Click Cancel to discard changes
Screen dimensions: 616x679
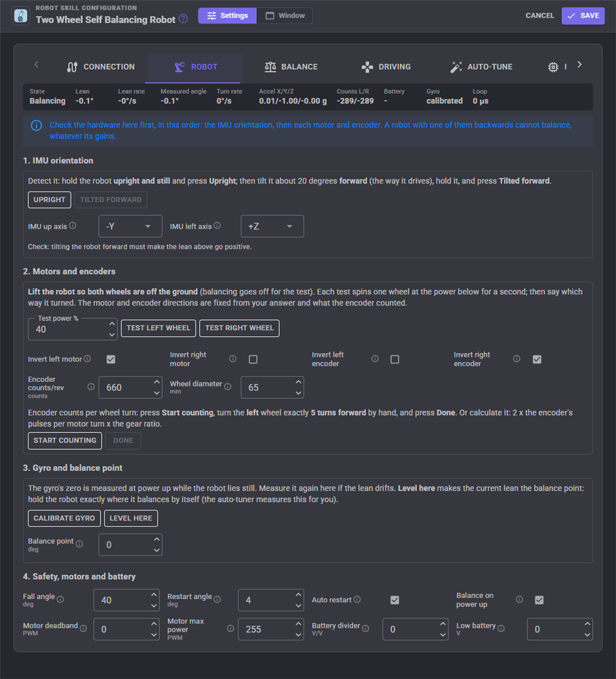[x=540, y=16]
